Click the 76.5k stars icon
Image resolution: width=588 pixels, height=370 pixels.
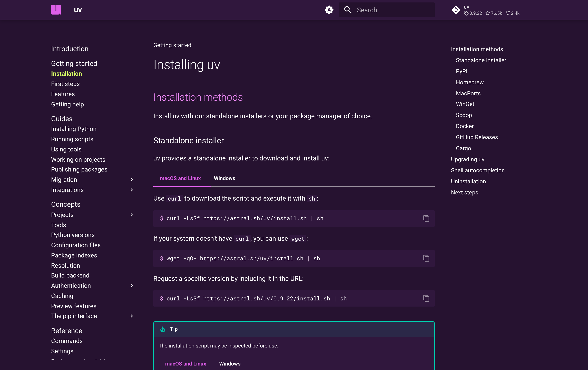coord(488,13)
